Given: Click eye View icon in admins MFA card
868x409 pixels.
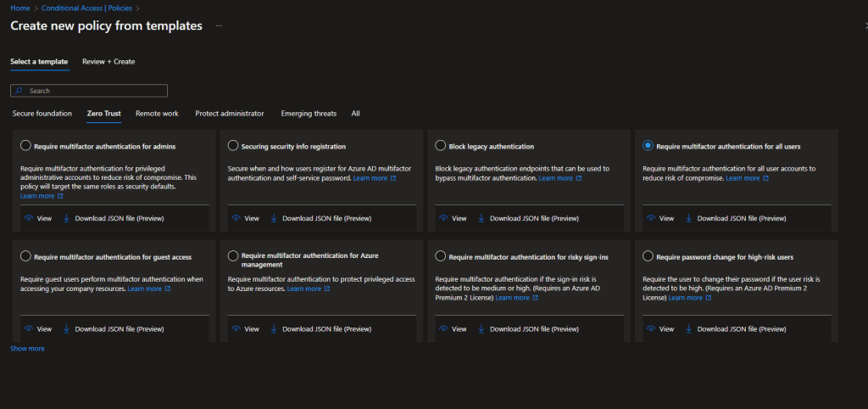Looking at the screenshot, I should point(28,218).
